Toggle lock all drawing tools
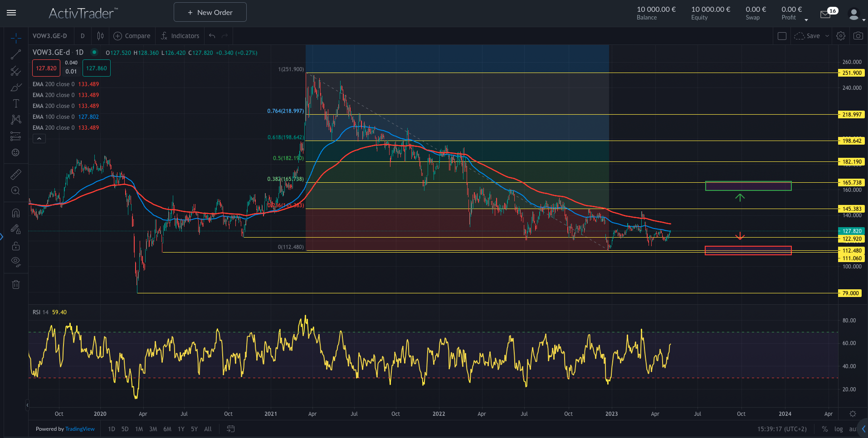This screenshot has width=868, height=438. coord(16,246)
